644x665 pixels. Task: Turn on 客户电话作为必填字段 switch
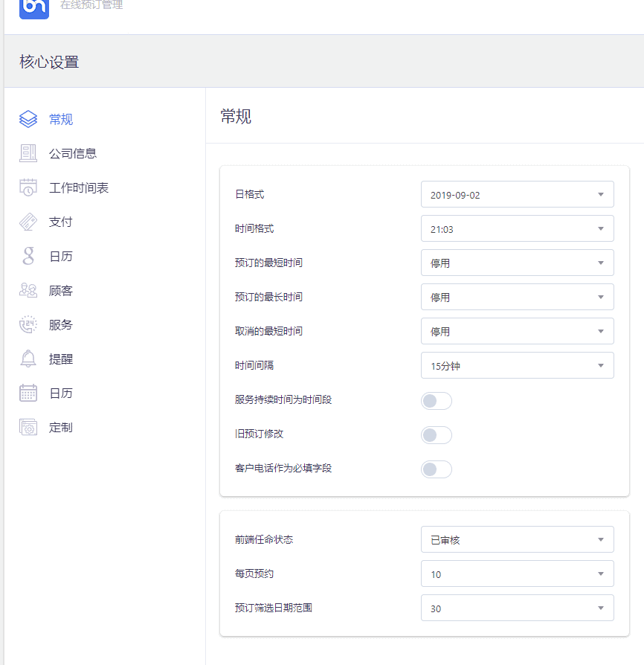(x=437, y=469)
